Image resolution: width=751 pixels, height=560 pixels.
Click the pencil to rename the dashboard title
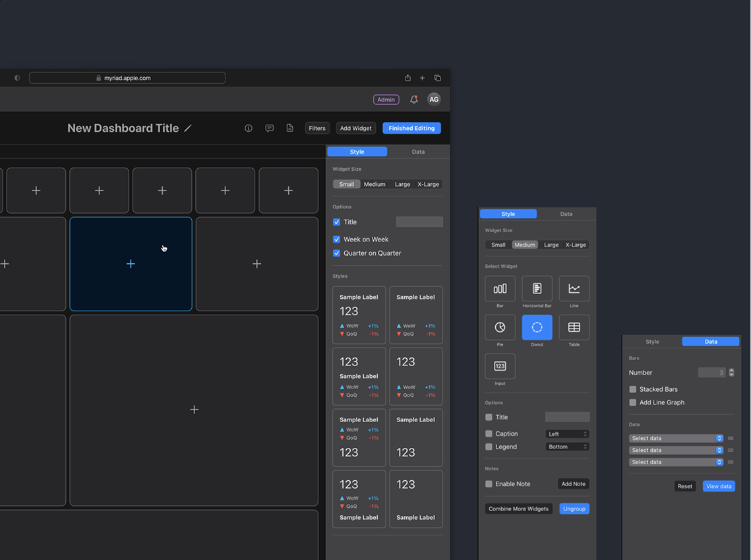[x=188, y=128]
